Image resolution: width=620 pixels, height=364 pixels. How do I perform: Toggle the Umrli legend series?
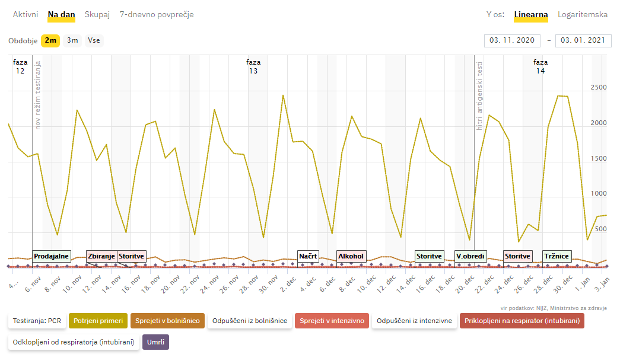tap(155, 342)
